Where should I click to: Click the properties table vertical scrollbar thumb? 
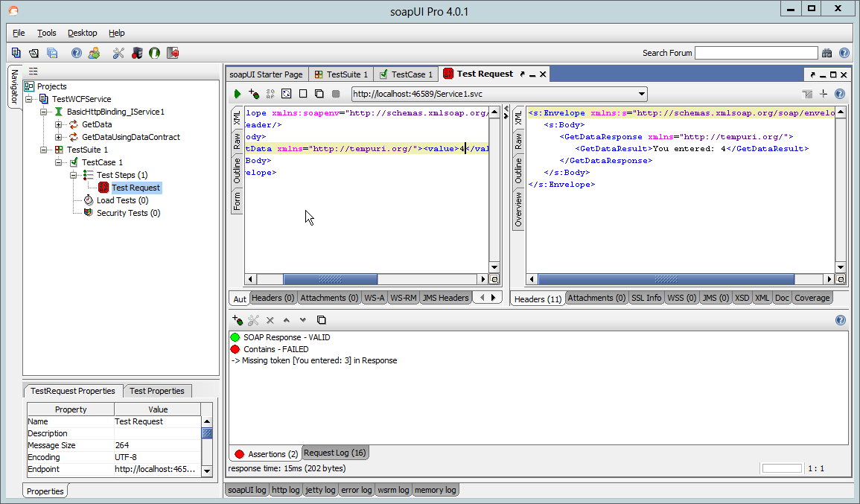point(207,433)
